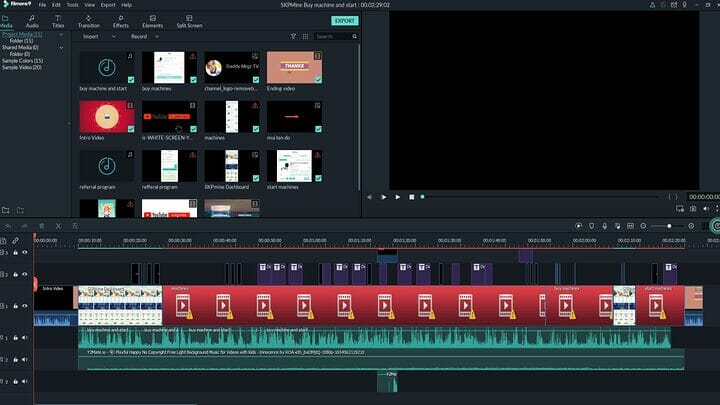Click the preview display settings monitor icon

click(680, 209)
